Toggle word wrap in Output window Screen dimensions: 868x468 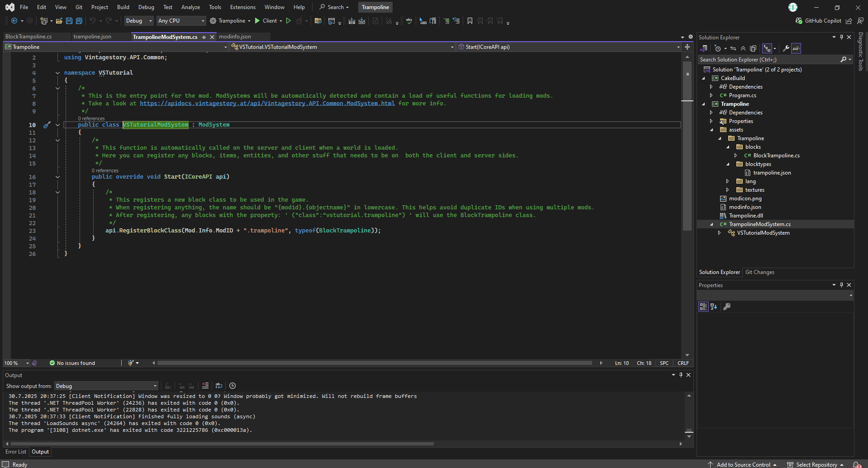click(x=219, y=386)
